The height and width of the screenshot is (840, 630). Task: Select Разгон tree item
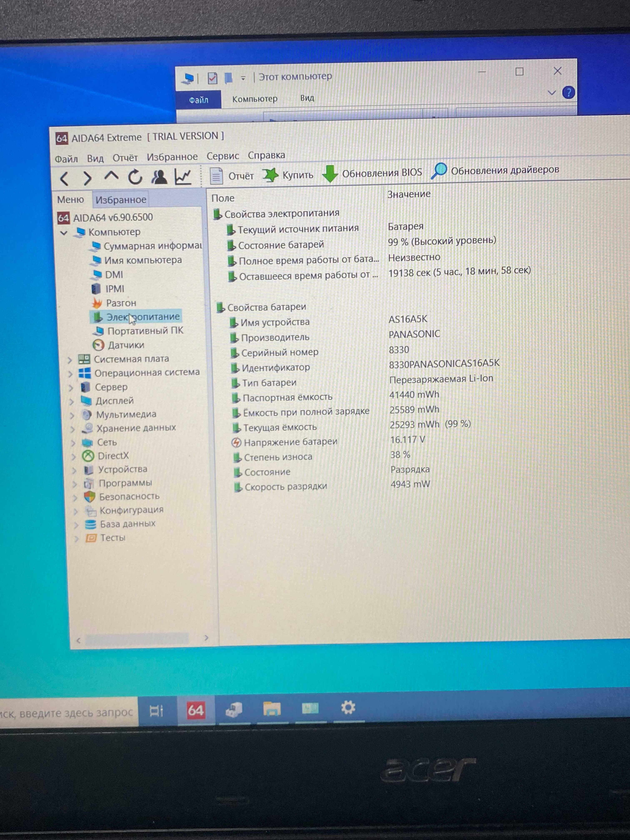114,303
